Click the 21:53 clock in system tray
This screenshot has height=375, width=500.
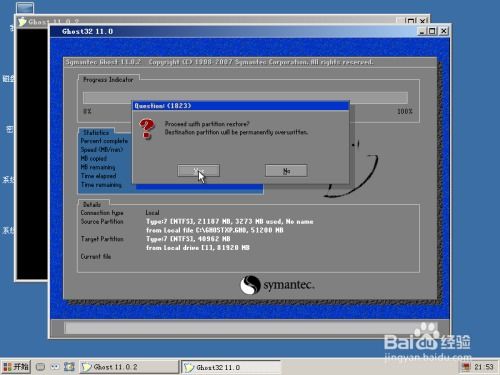(x=484, y=367)
